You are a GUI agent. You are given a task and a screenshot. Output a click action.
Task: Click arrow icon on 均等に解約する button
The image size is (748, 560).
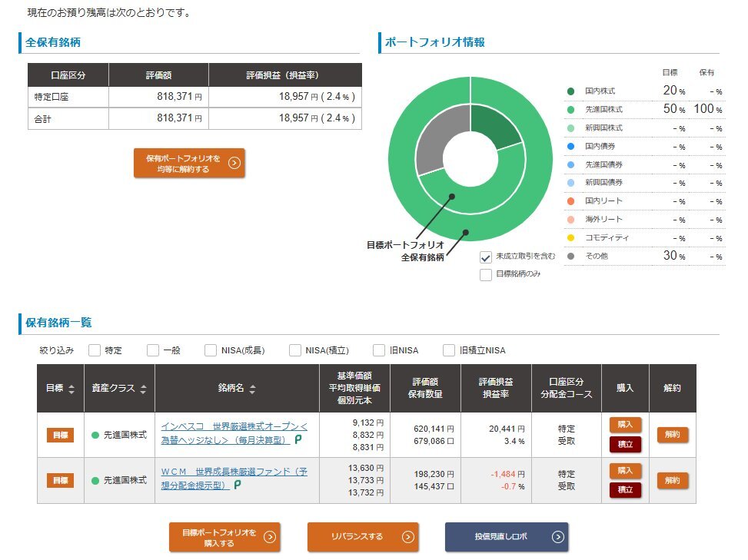pyautogui.click(x=234, y=163)
